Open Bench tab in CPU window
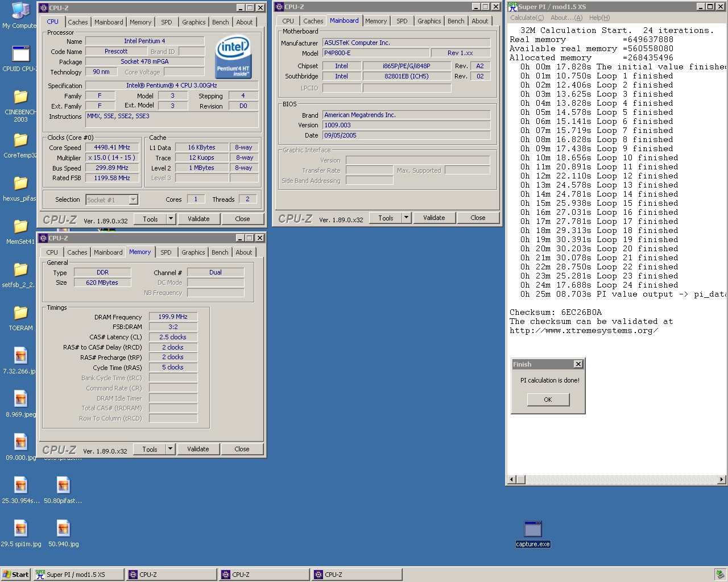 (x=221, y=22)
